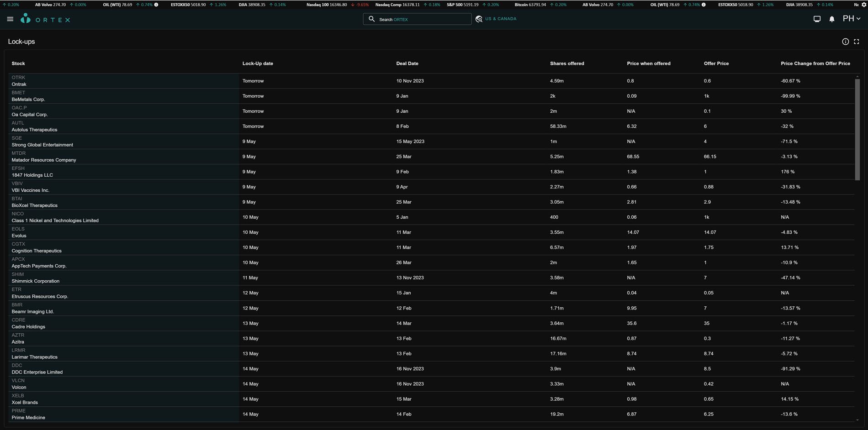Open the hamburger navigation menu
Screen dimensions: 868x430
10,19
